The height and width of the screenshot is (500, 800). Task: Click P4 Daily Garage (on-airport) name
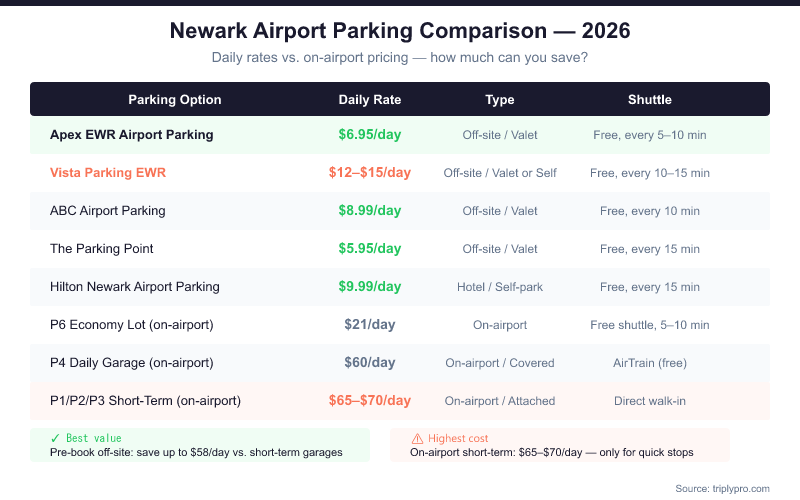(x=132, y=363)
